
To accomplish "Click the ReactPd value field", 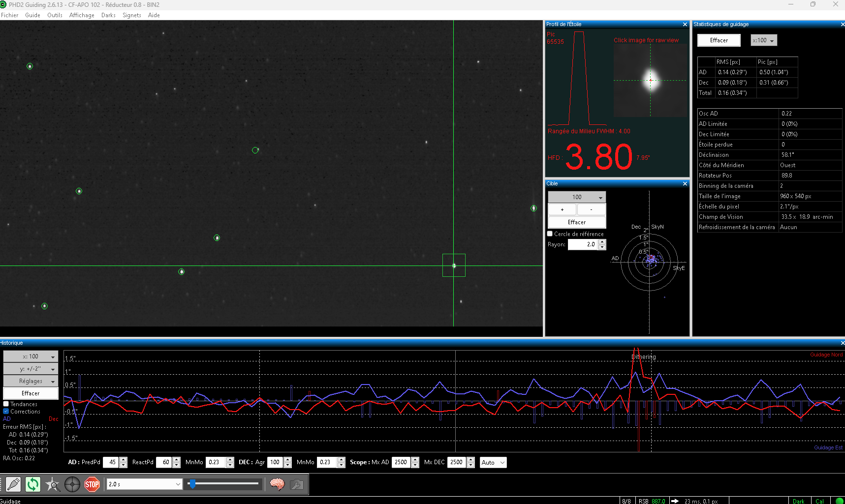I will click(x=164, y=462).
